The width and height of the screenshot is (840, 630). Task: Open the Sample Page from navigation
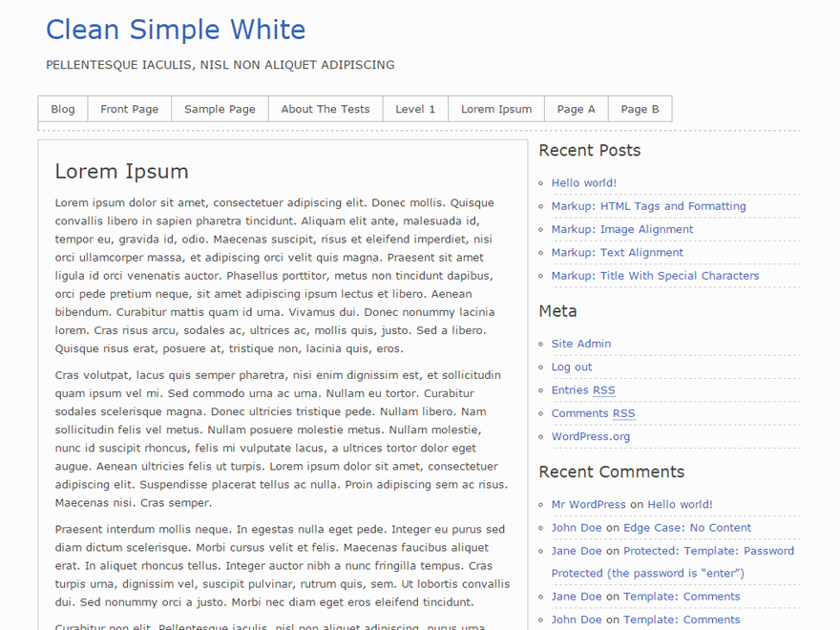click(x=219, y=108)
